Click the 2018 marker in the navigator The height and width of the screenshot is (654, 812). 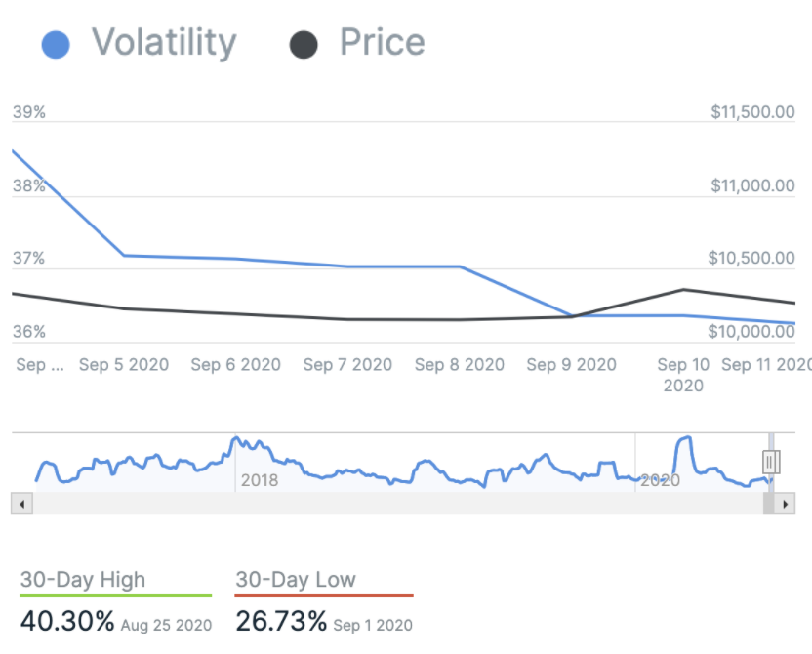point(260,480)
